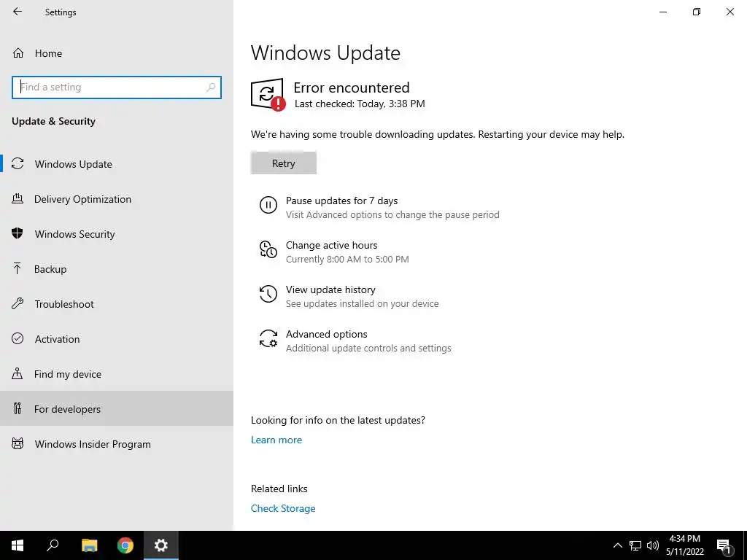Click the search magnifier in Find a setting
Image resolution: width=747 pixels, height=560 pixels.
(211, 87)
